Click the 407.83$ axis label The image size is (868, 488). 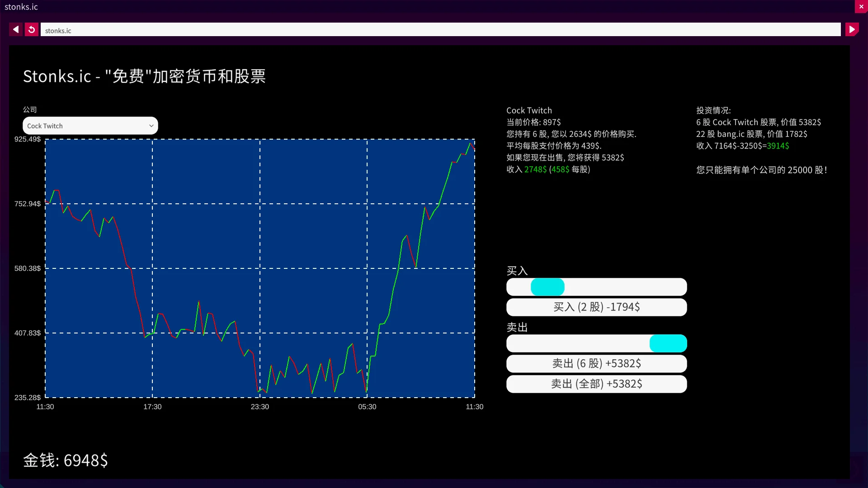28,333
